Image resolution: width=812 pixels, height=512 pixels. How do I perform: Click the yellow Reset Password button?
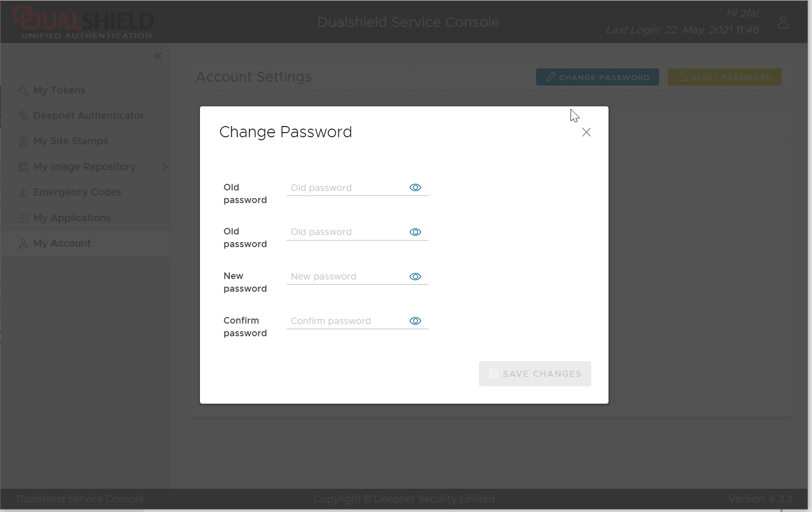pos(724,77)
